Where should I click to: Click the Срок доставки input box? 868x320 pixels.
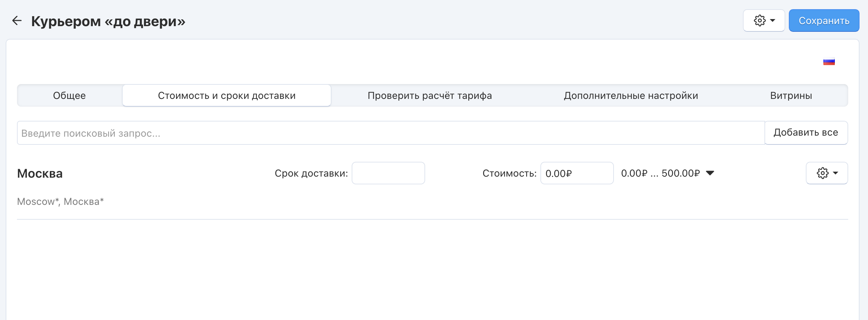[x=388, y=173]
